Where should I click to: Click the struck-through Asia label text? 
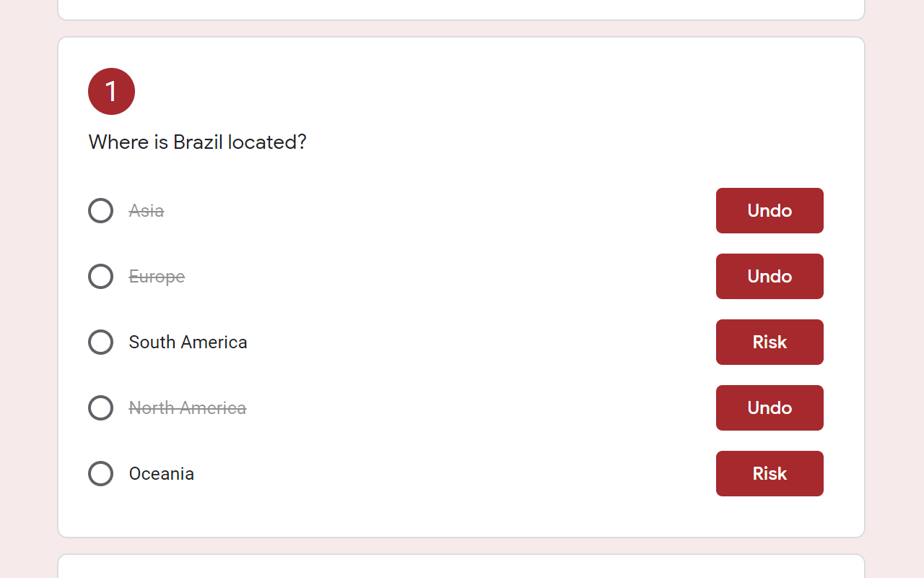(x=147, y=211)
